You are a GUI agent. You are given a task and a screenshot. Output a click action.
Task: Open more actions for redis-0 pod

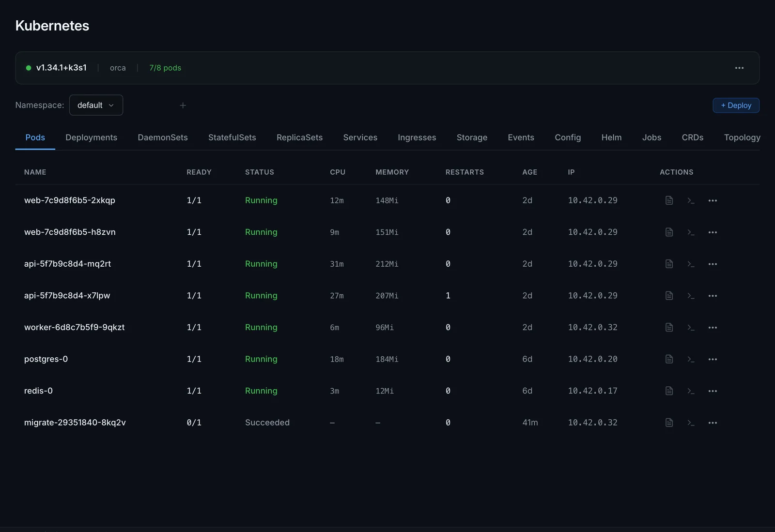coord(713,391)
